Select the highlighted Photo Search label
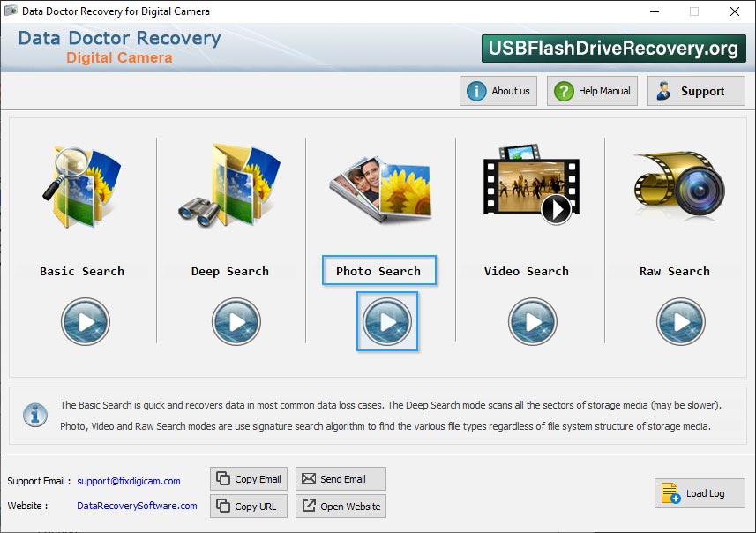The image size is (756, 533). point(379,271)
